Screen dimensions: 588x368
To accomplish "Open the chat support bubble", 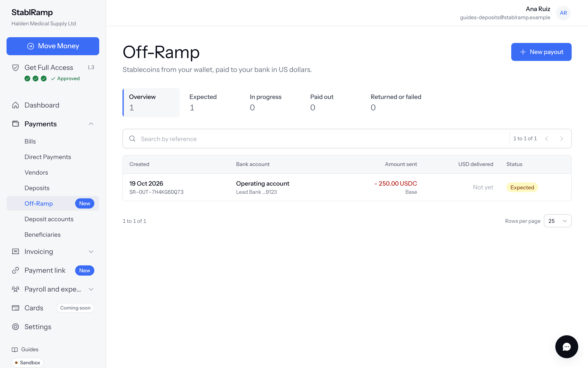I will tap(566, 347).
